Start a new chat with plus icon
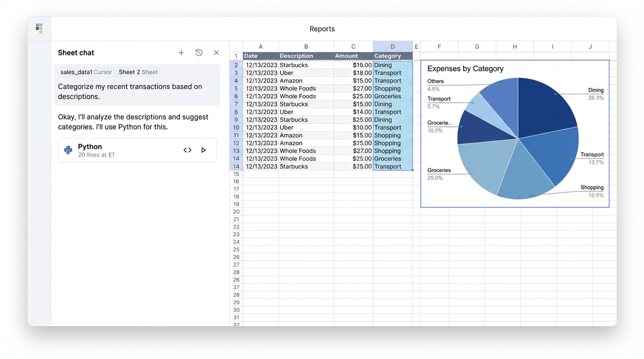 [181, 53]
